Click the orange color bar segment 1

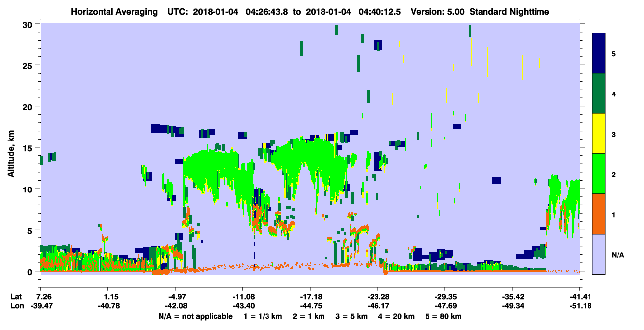pyautogui.click(x=599, y=214)
